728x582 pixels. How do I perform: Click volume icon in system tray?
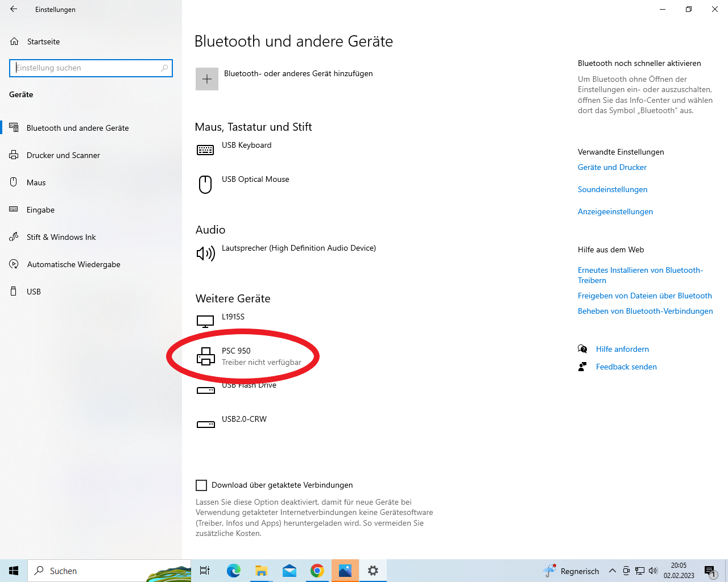(x=653, y=571)
